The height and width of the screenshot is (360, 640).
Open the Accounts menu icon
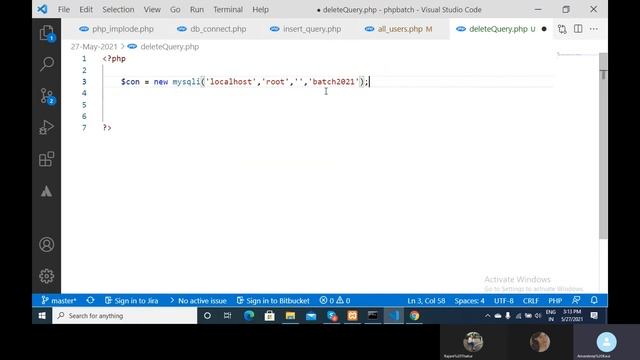click(47, 244)
